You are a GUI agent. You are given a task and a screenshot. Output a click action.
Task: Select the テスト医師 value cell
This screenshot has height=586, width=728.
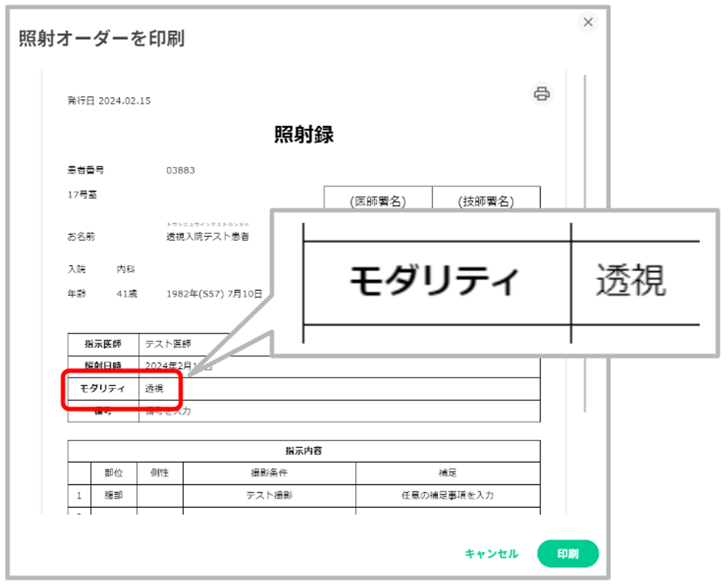(x=168, y=344)
